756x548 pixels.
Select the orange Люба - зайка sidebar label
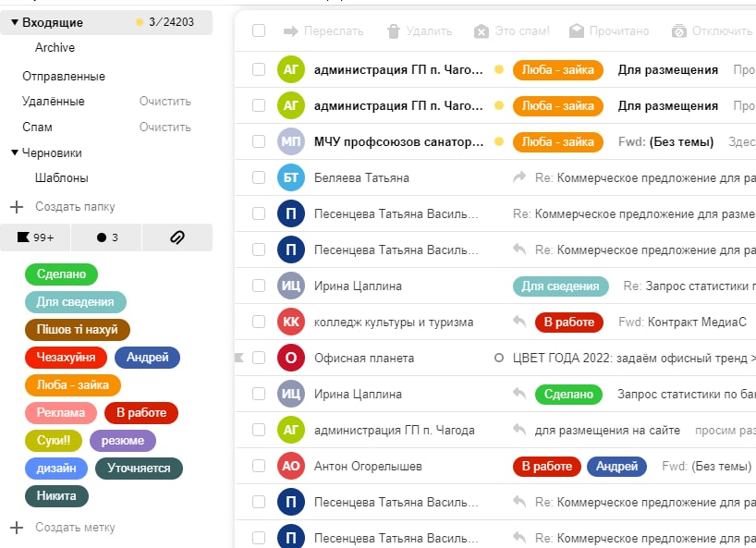pyautogui.click(x=73, y=385)
